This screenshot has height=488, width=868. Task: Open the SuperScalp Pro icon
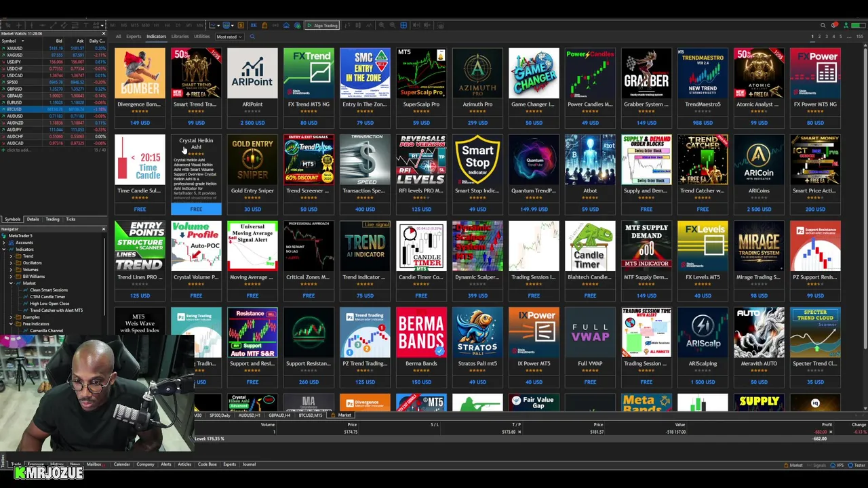(x=421, y=74)
